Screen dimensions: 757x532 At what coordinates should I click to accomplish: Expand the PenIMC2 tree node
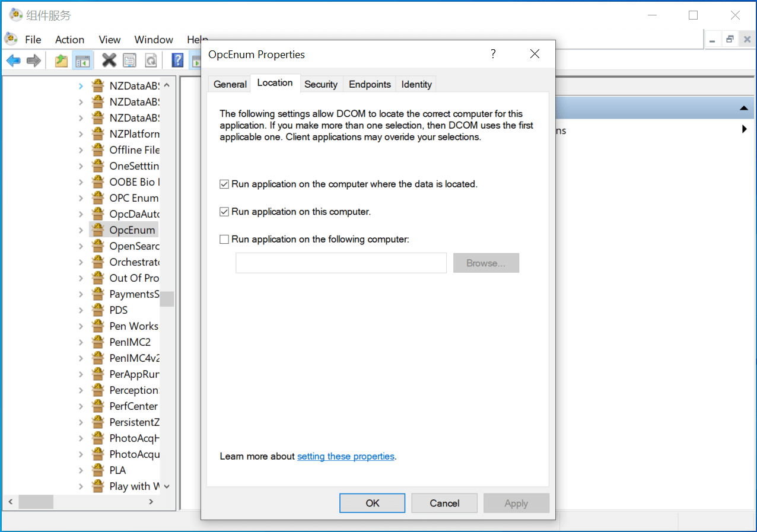click(x=81, y=342)
